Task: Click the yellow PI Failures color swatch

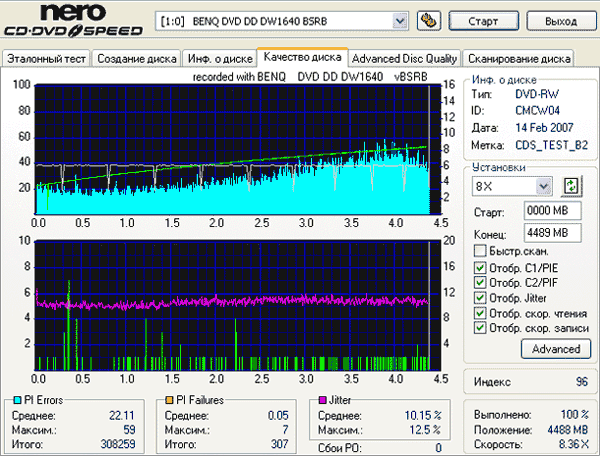Action: click(x=173, y=400)
